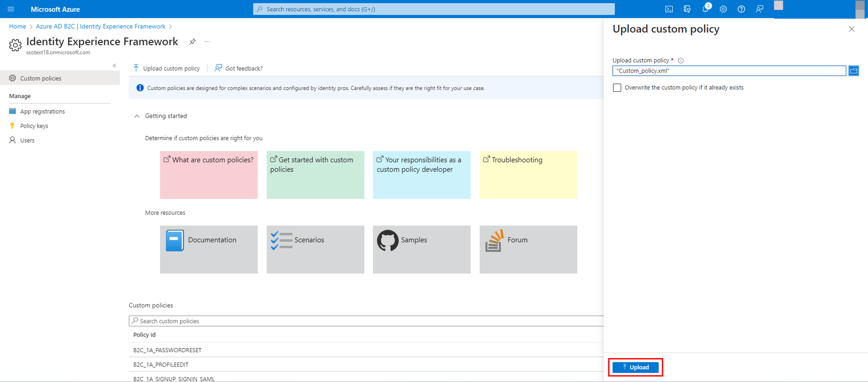Collapse the Getting started section
Viewport: 868px width, 382px height.
tap(137, 116)
